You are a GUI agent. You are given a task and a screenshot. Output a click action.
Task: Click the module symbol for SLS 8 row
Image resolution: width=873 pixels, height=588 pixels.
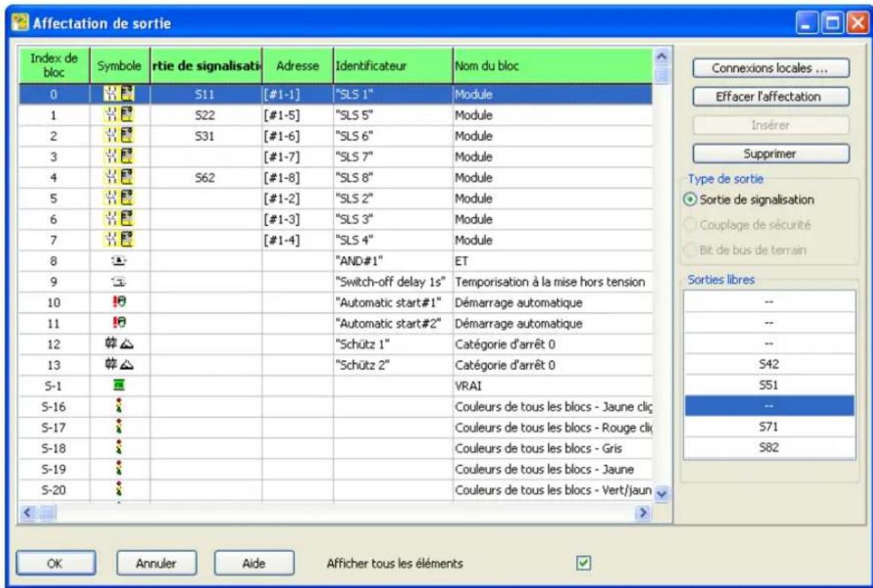119,178
